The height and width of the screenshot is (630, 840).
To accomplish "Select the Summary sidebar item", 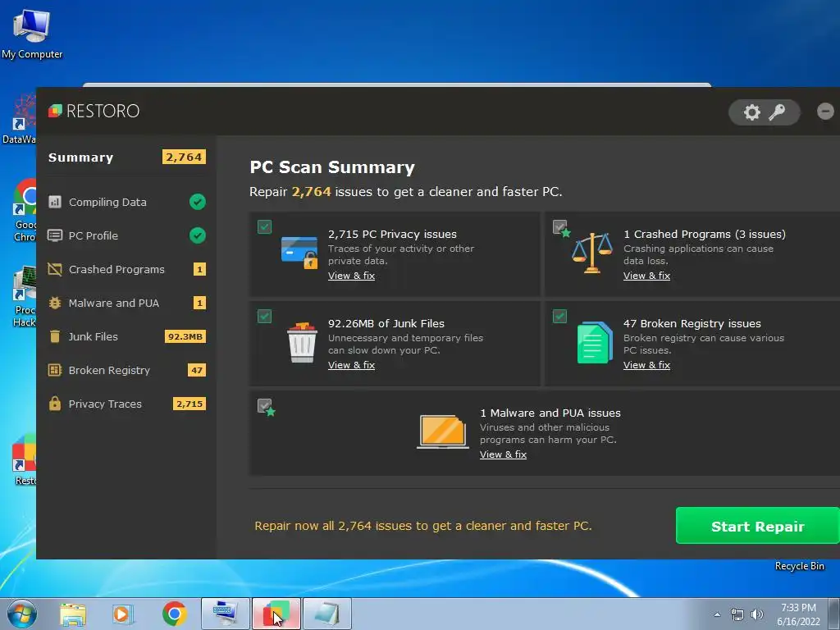I will click(x=127, y=157).
